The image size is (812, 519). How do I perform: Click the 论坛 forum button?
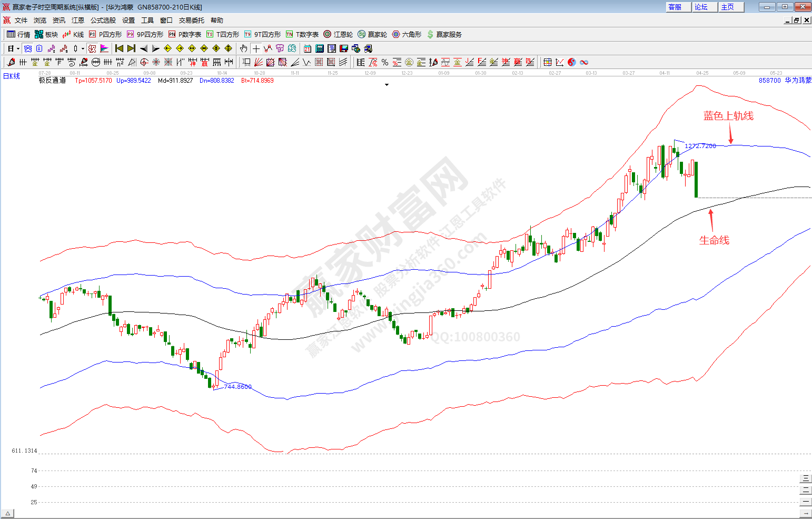point(701,7)
